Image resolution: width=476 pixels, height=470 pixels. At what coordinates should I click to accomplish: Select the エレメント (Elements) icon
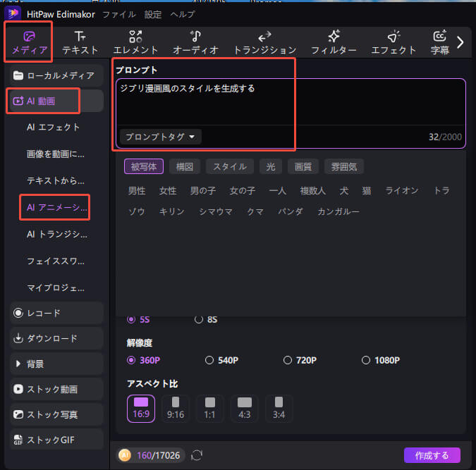[x=135, y=42]
